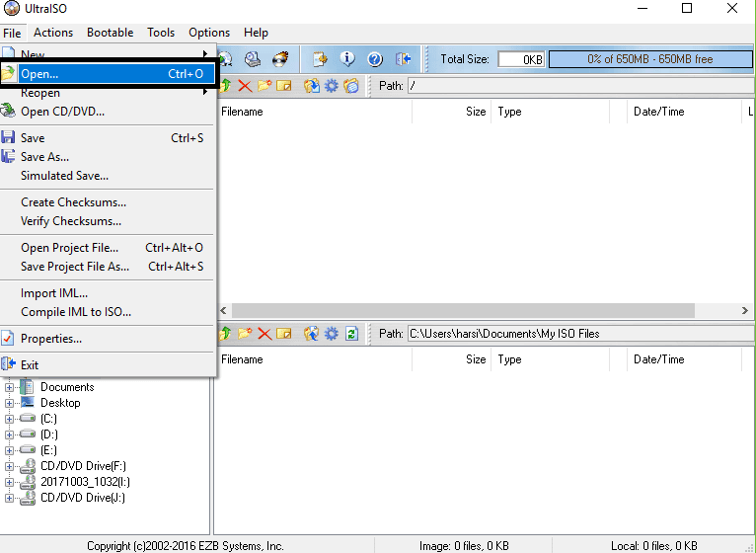Click the Add files icon in the local toolbar
The image size is (756, 553).
coord(312,334)
